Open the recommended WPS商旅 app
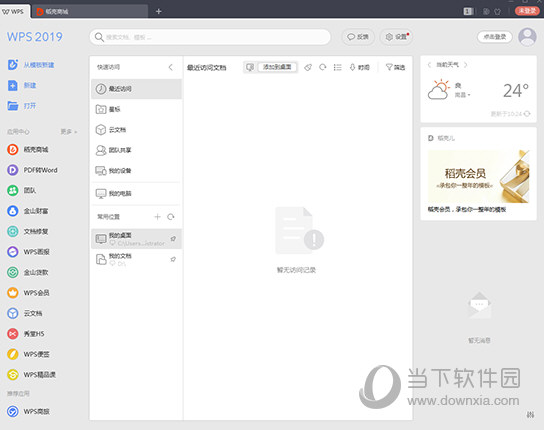 coord(28,412)
